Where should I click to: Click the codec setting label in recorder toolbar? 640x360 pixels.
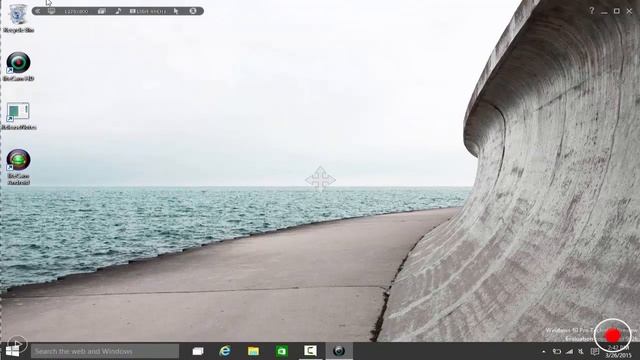pos(148,11)
